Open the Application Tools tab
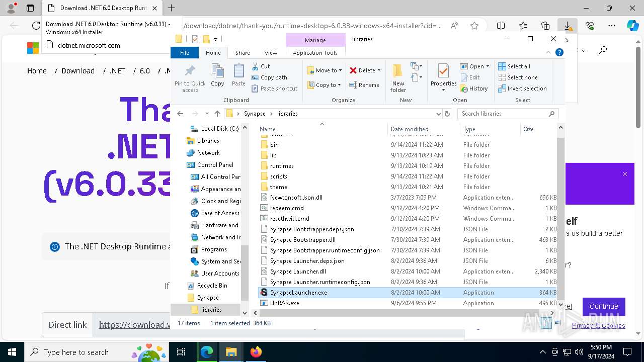This screenshot has width=644, height=362. 315,53
